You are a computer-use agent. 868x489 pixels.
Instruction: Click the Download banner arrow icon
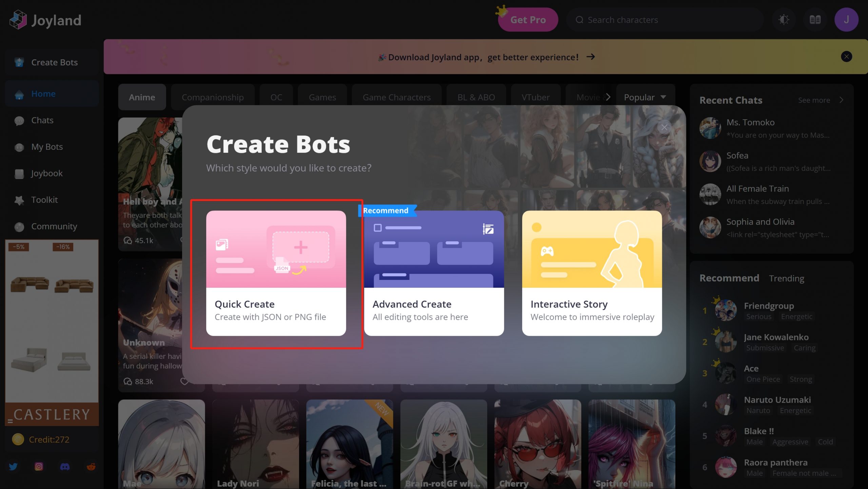pos(591,57)
